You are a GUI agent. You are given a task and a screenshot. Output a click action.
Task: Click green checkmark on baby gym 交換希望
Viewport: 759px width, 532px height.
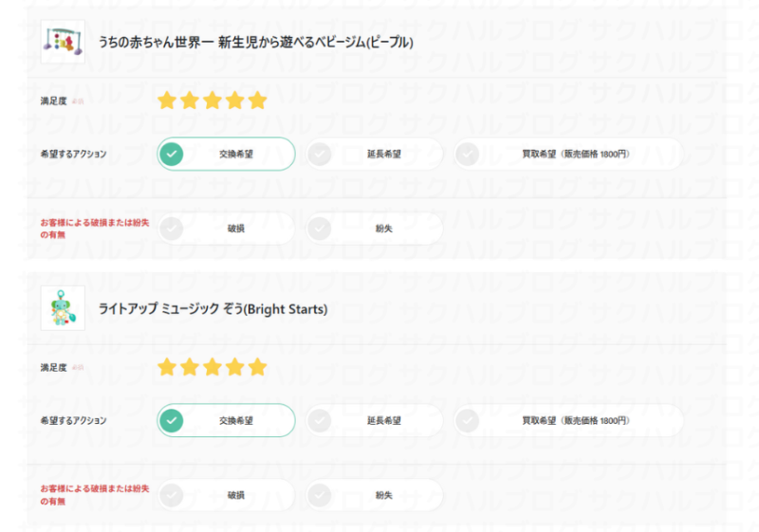172,154
